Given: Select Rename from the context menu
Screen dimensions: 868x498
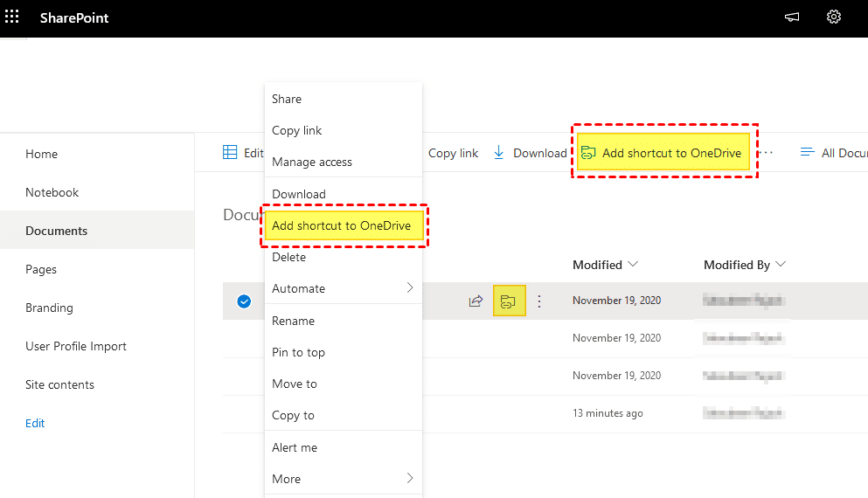Looking at the screenshot, I should point(293,321).
